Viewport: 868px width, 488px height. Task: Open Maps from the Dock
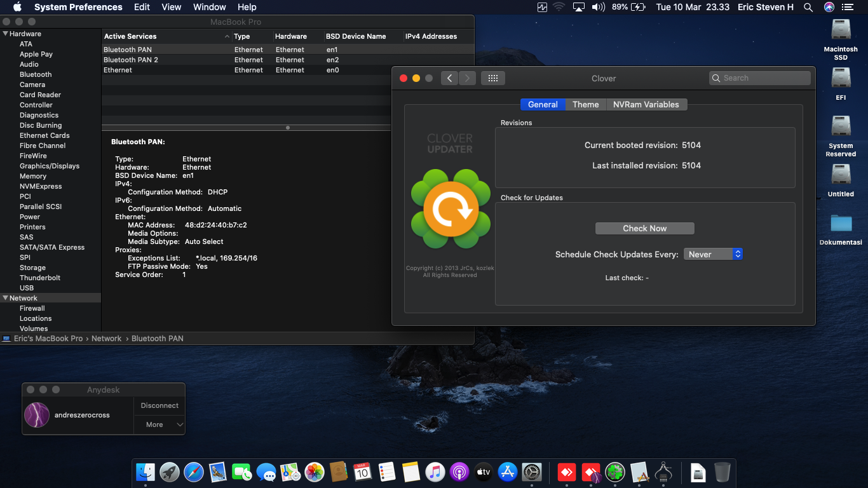pyautogui.click(x=290, y=472)
